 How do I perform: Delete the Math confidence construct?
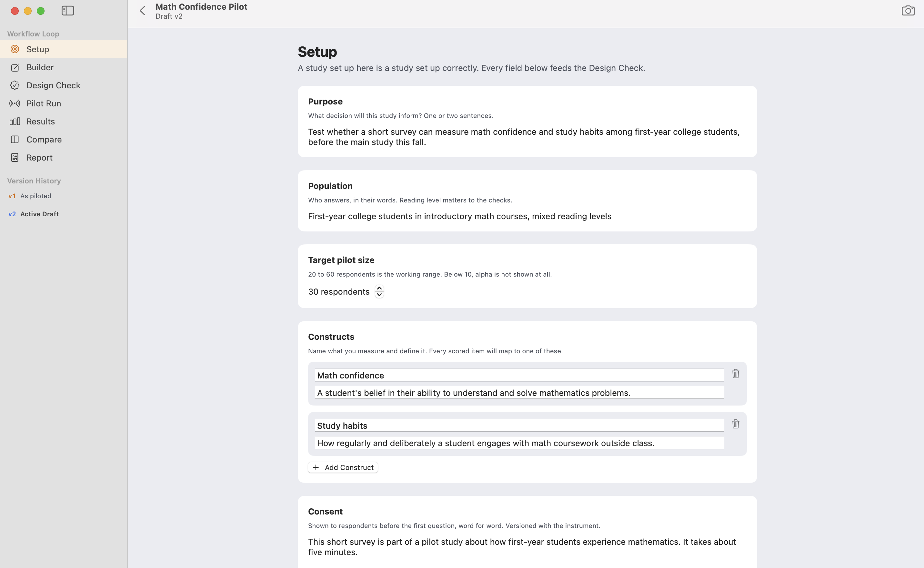[x=736, y=374]
